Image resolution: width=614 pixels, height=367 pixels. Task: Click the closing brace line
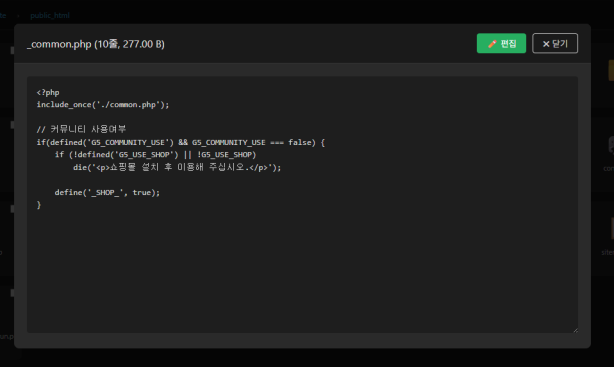(x=39, y=205)
